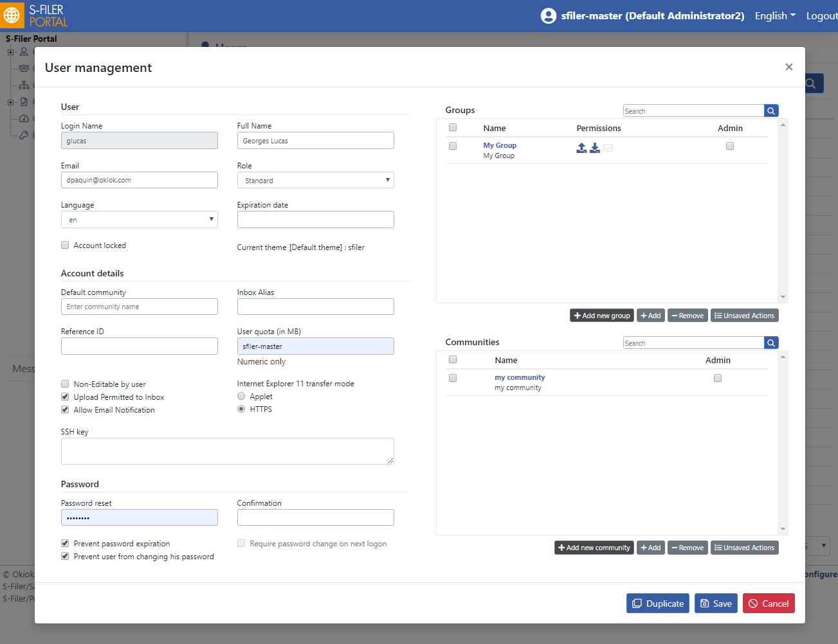Click the S-Filer Portal globe logo
Image resolution: width=838 pixels, height=644 pixels.
12,15
